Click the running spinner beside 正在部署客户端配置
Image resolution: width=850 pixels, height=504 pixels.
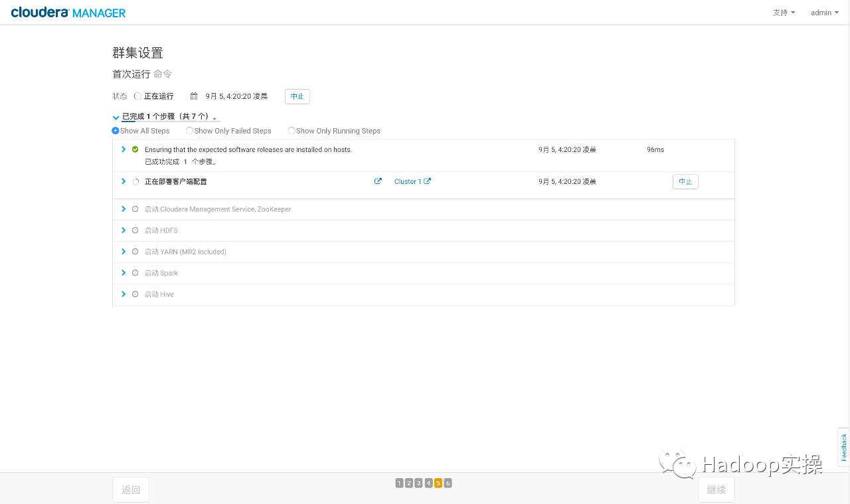coord(135,181)
